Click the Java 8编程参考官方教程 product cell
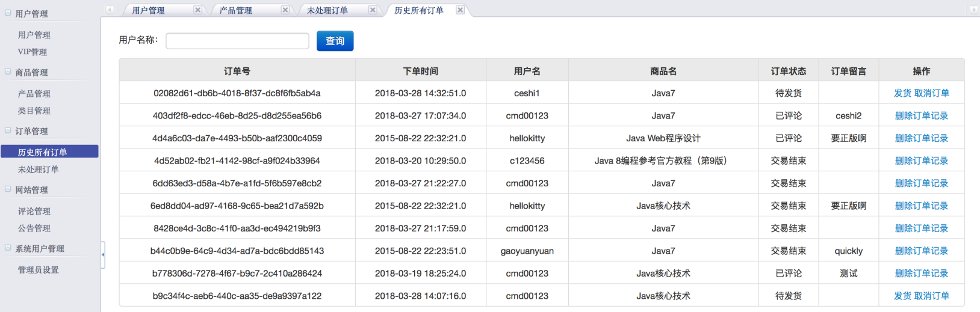The image size is (980, 312). tap(663, 161)
